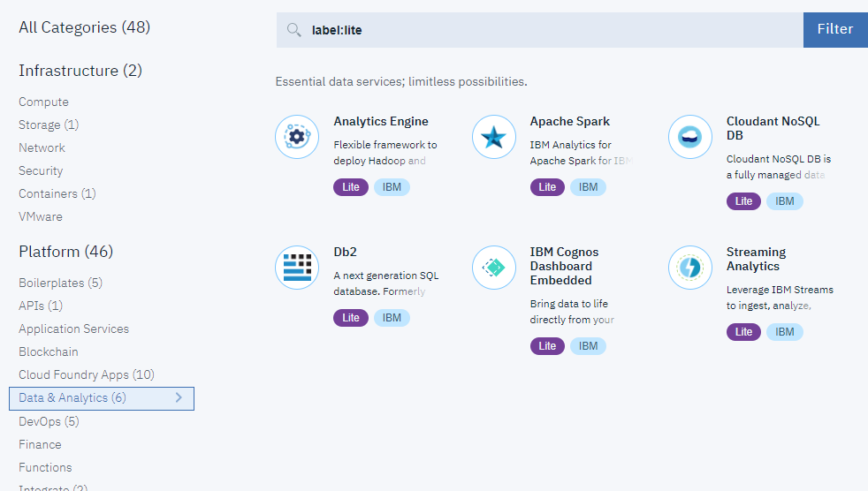Select the Blockchain category
868x491 pixels.
click(x=48, y=351)
